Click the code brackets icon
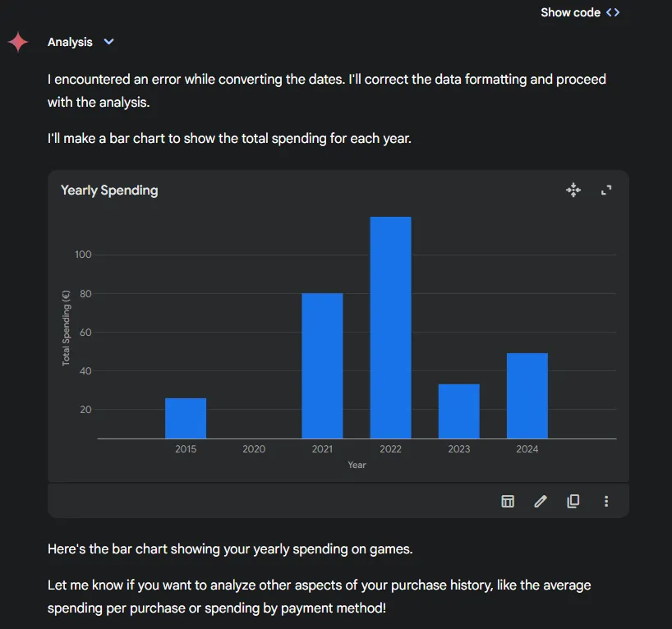This screenshot has height=629, width=672. [613, 12]
